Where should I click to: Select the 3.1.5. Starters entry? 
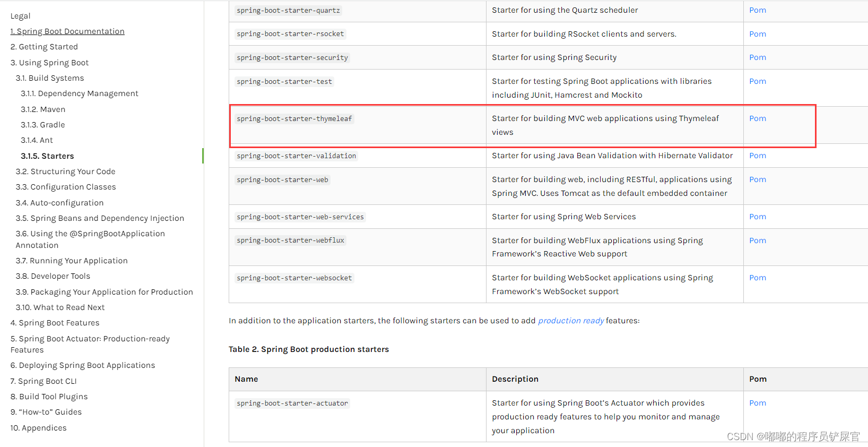[47, 156]
